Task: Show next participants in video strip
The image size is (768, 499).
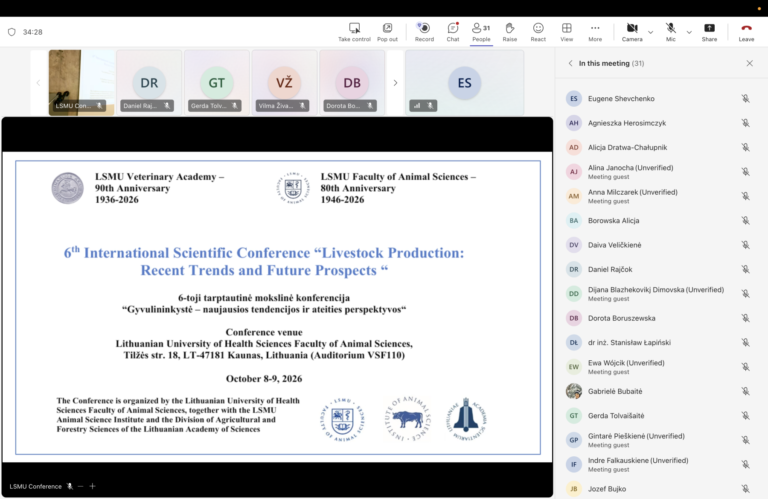Action: pyautogui.click(x=395, y=83)
